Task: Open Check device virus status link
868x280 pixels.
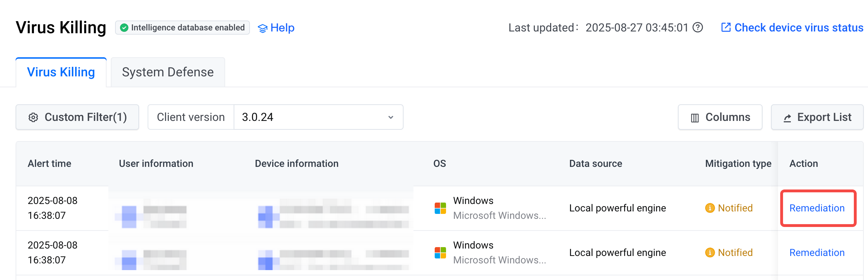Action: click(x=799, y=28)
